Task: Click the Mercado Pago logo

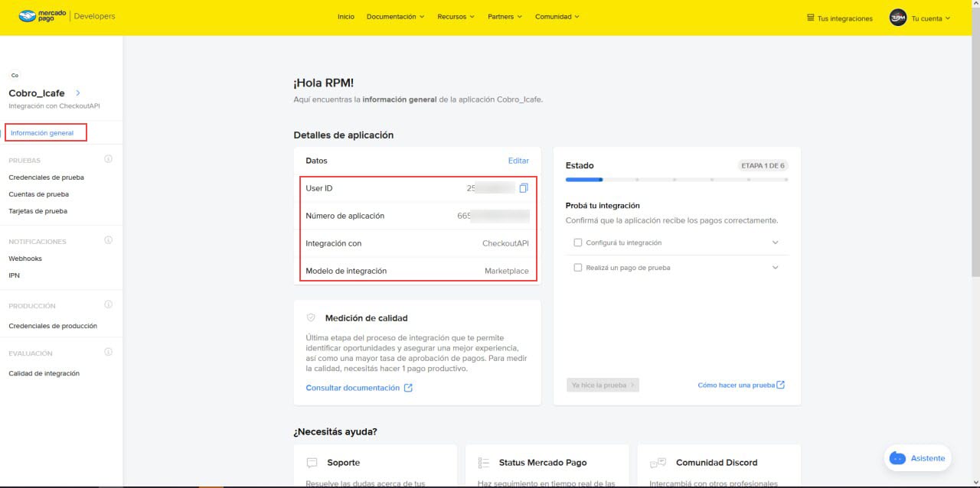Action: (41, 16)
